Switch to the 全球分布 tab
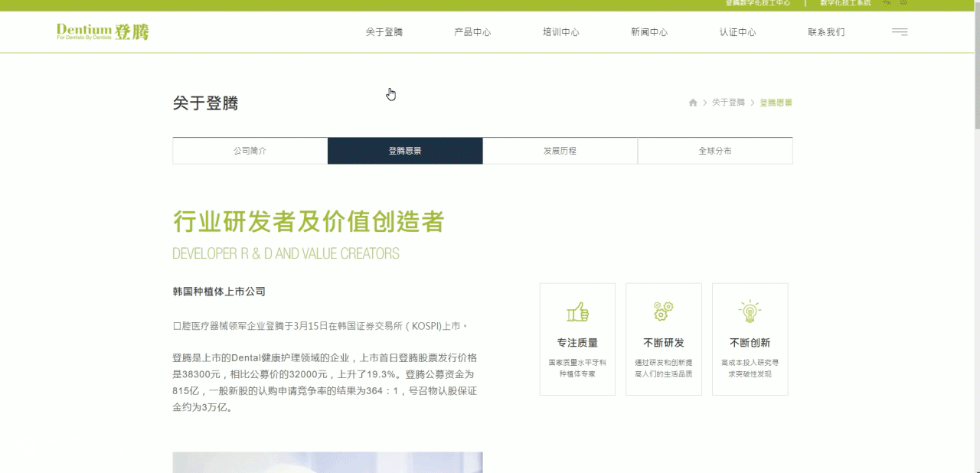 tap(715, 151)
